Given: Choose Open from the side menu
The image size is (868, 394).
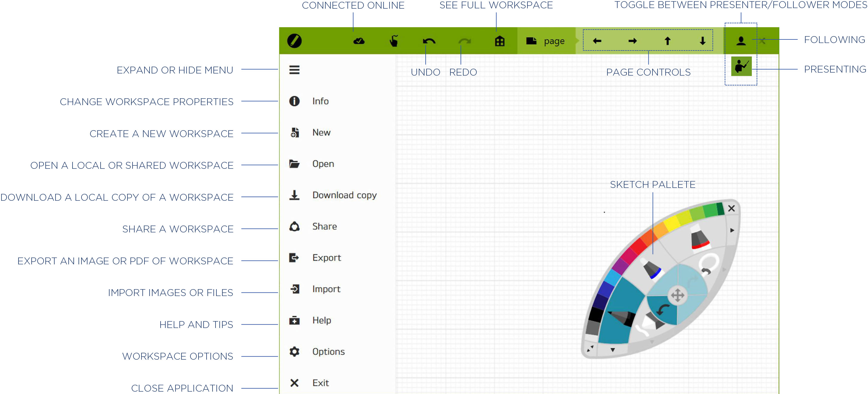Looking at the screenshot, I should pos(337,164).
